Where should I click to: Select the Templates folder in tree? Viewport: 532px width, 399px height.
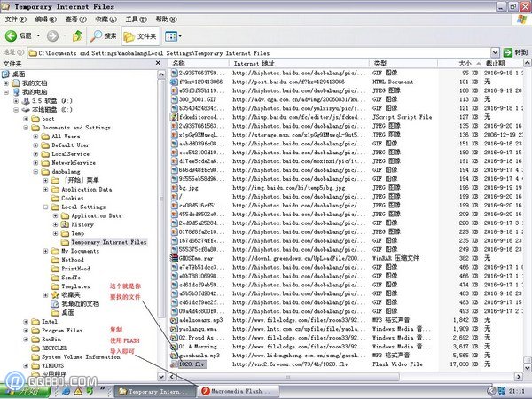point(75,286)
